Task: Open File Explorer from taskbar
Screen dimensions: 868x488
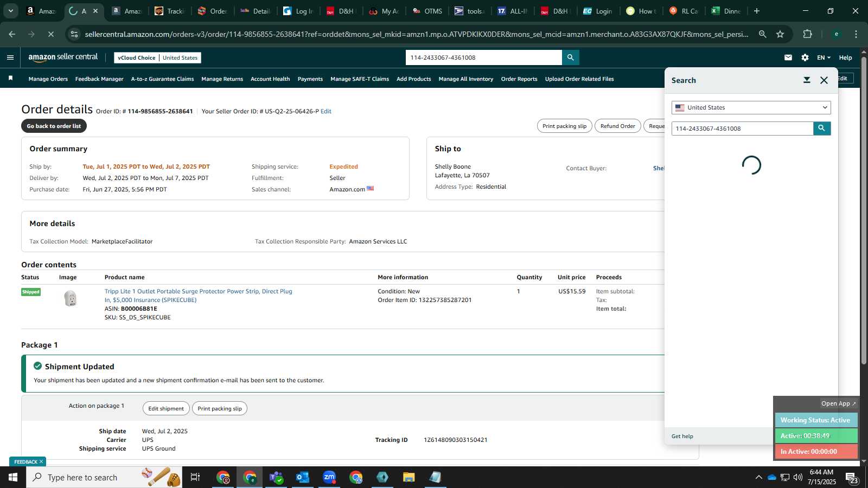Action: (x=409, y=477)
